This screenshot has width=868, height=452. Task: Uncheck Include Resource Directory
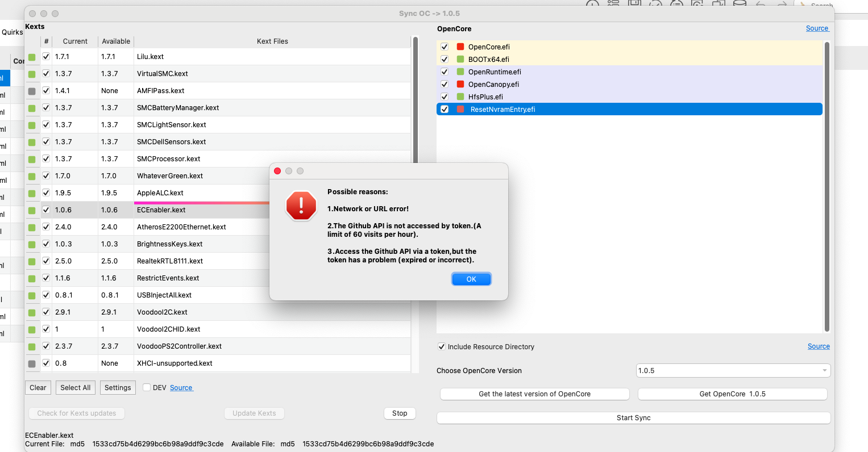[442, 347]
